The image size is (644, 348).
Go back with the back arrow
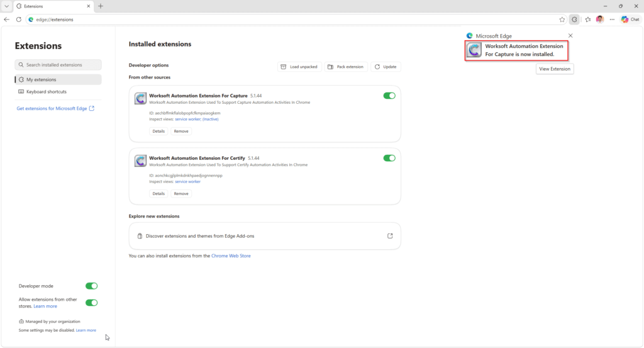[6, 20]
